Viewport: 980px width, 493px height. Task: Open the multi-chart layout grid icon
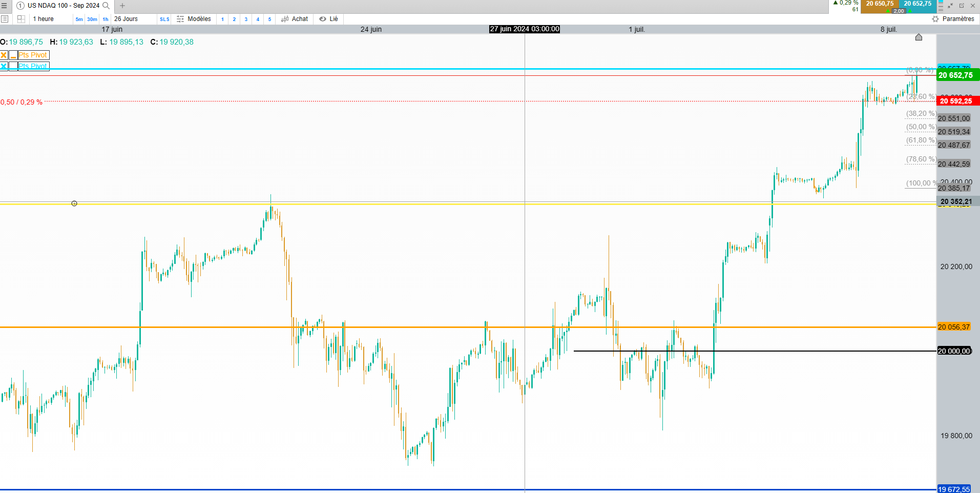(21, 19)
